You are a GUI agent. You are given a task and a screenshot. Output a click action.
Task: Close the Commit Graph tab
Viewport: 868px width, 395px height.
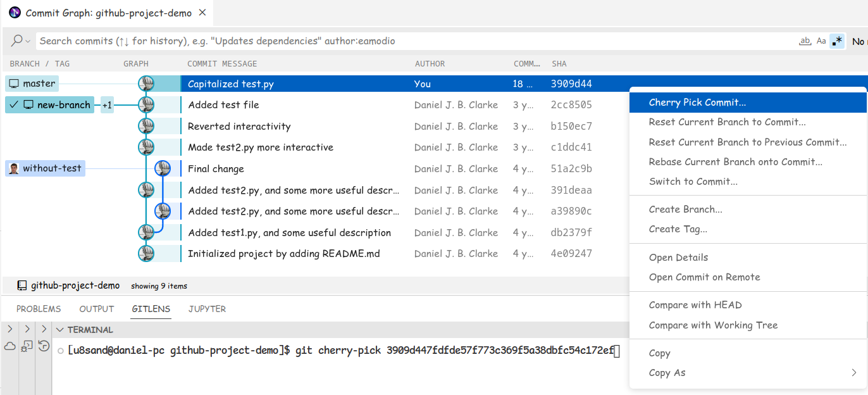click(x=202, y=13)
